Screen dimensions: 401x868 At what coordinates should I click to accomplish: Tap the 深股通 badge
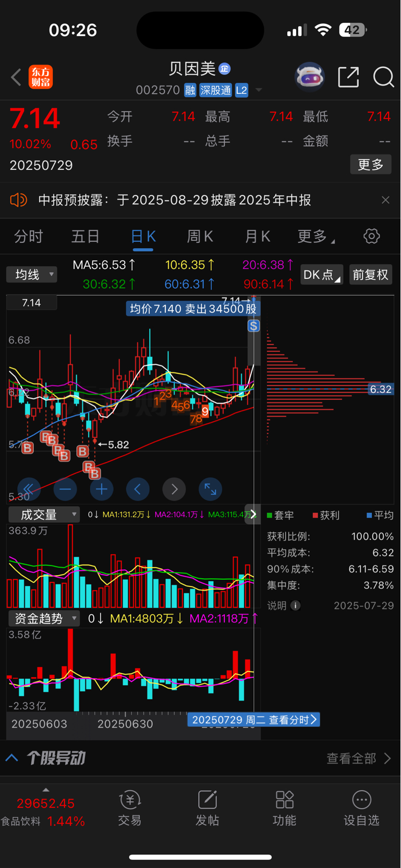pyautogui.click(x=215, y=90)
